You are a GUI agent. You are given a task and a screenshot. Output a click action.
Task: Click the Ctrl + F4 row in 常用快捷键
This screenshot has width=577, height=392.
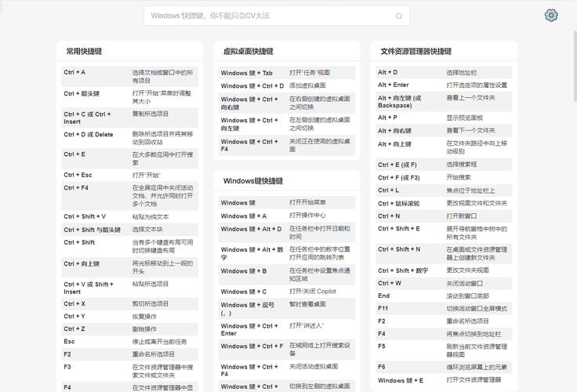[x=129, y=196]
